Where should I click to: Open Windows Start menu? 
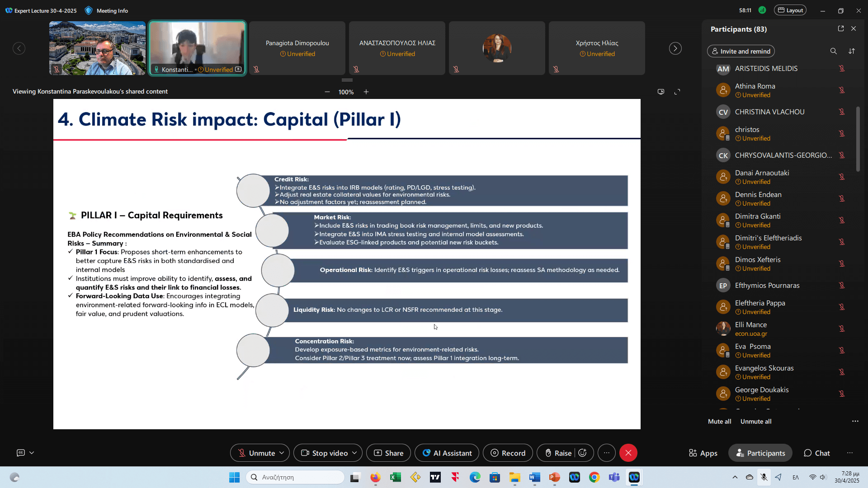(234, 477)
